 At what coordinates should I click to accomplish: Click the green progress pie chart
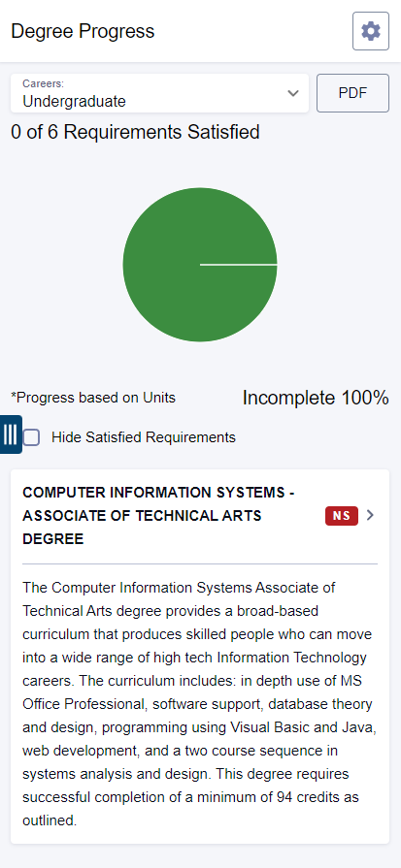[200, 265]
